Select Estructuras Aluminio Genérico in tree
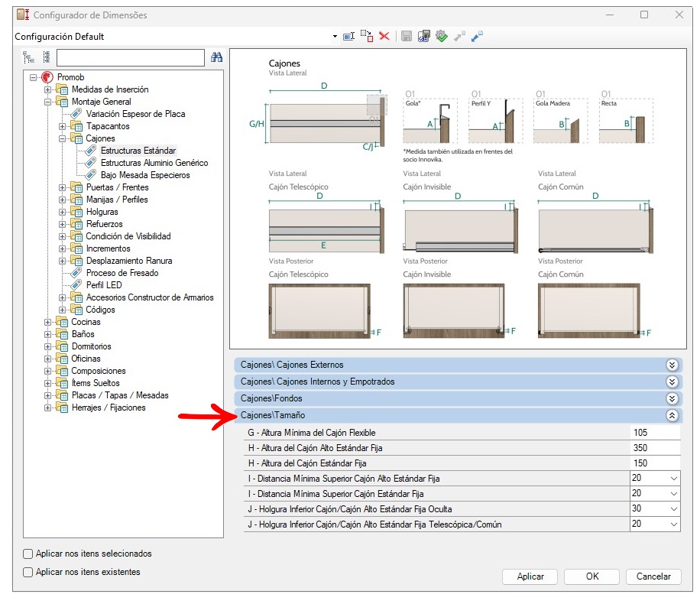 click(x=154, y=163)
